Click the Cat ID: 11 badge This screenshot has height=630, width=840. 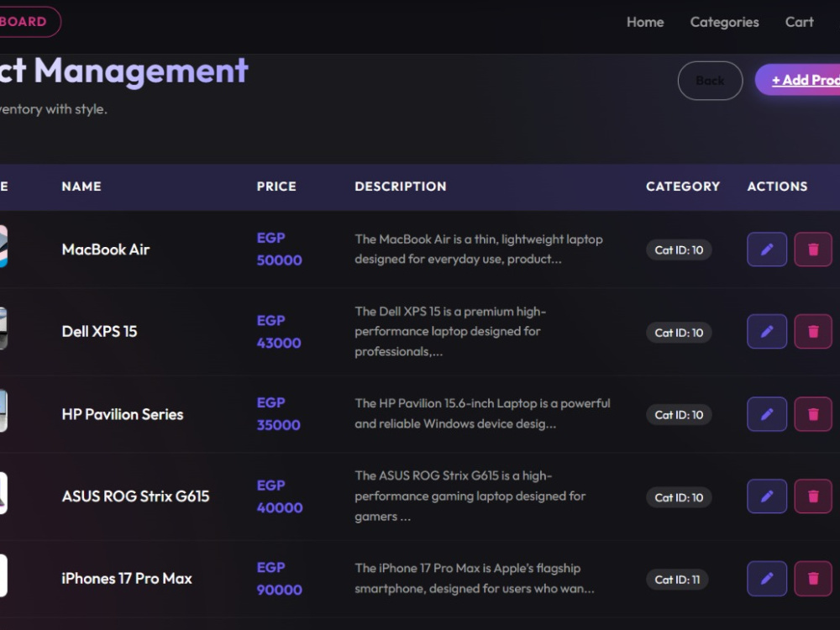(677, 580)
